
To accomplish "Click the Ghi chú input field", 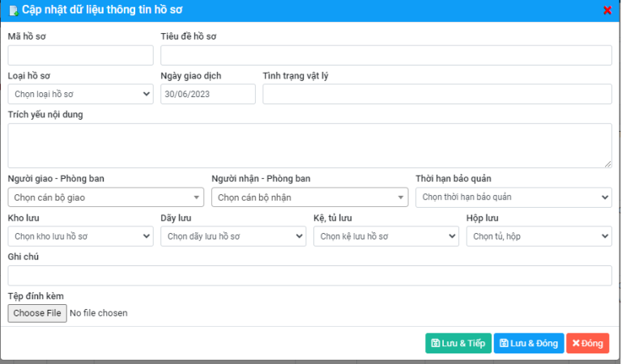I will (309, 276).
